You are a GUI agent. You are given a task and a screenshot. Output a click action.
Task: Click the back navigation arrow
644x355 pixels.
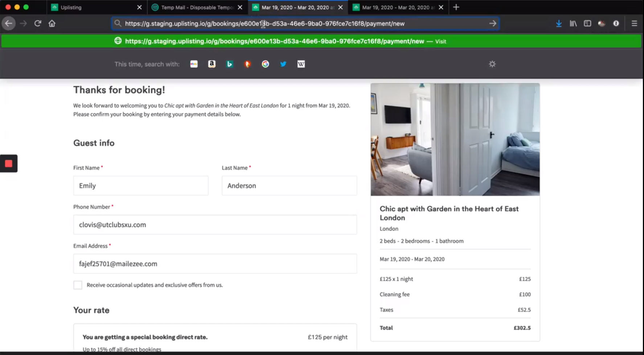8,23
